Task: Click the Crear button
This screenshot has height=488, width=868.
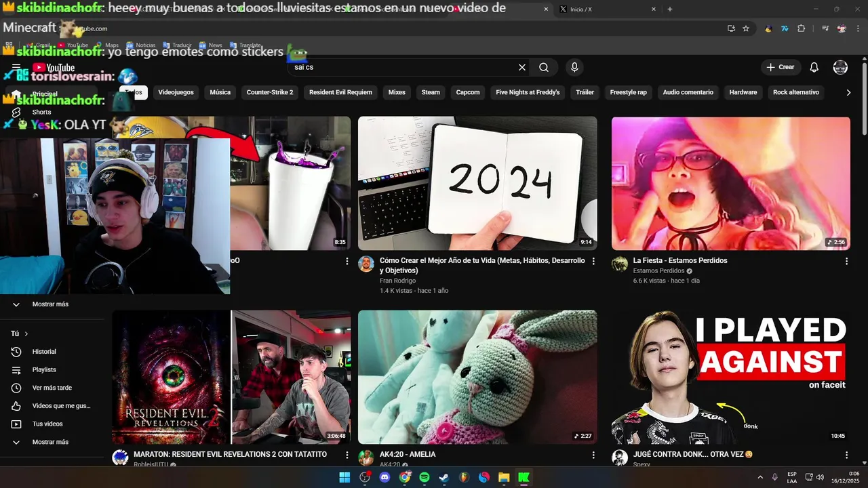Action: click(781, 67)
